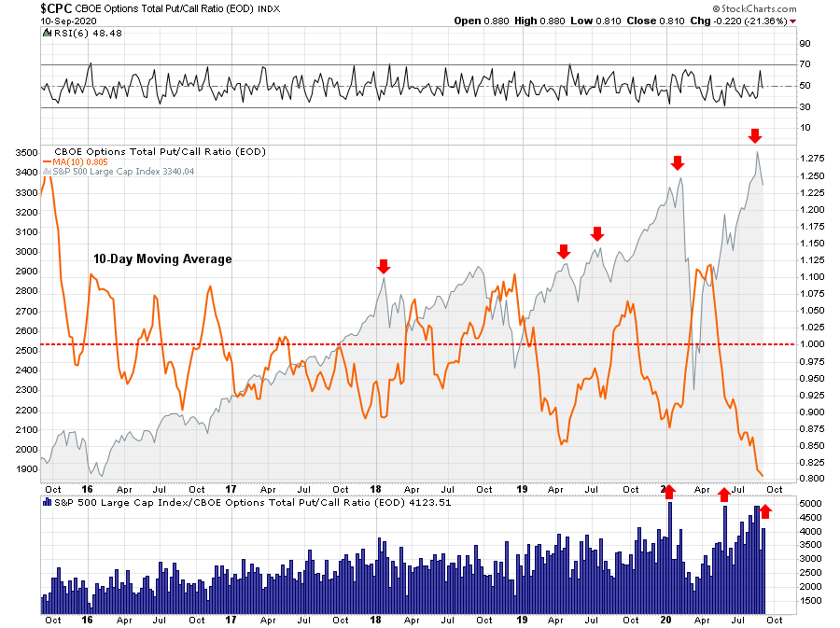This screenshot has height=628, width=840.
Task: Click the 2800 price axis label
Action: tap(27, 291)
